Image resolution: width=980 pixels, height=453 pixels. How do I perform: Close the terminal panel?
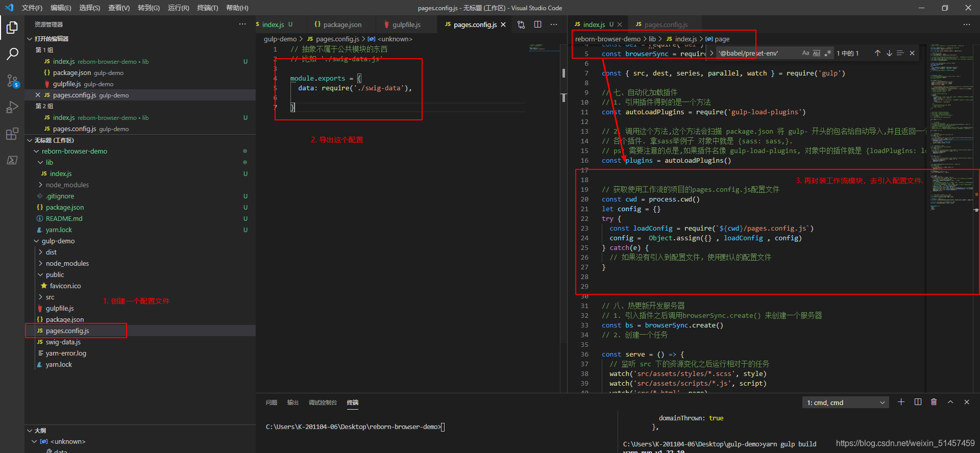point(967,402)
